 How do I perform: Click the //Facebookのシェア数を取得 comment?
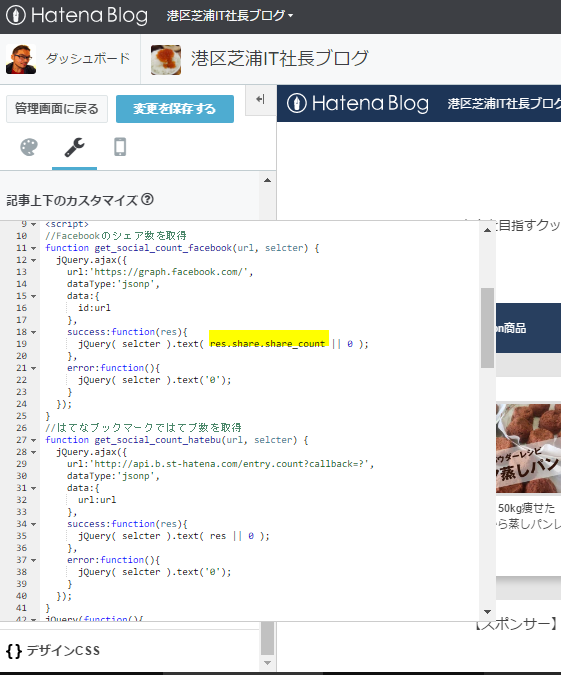[116, 236]
